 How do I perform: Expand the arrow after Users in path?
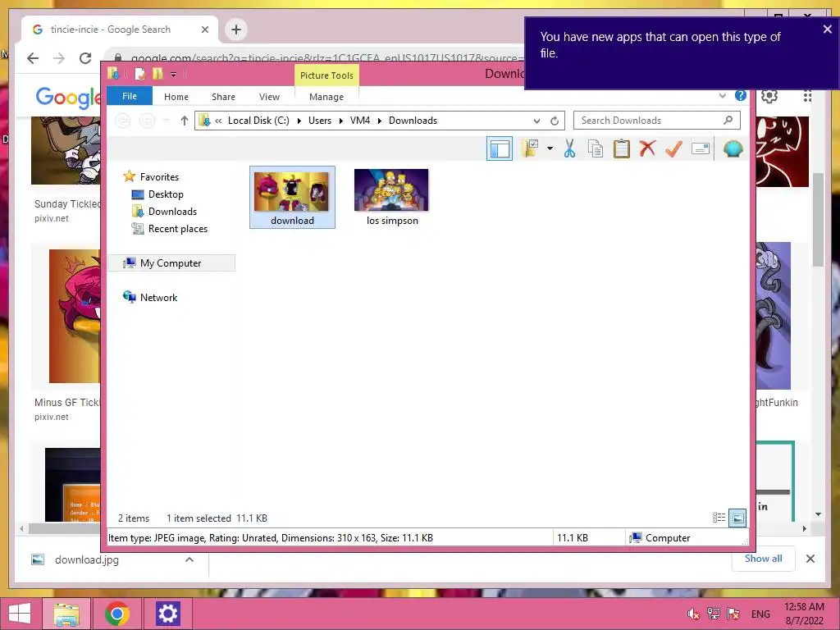tap(340, 121)
